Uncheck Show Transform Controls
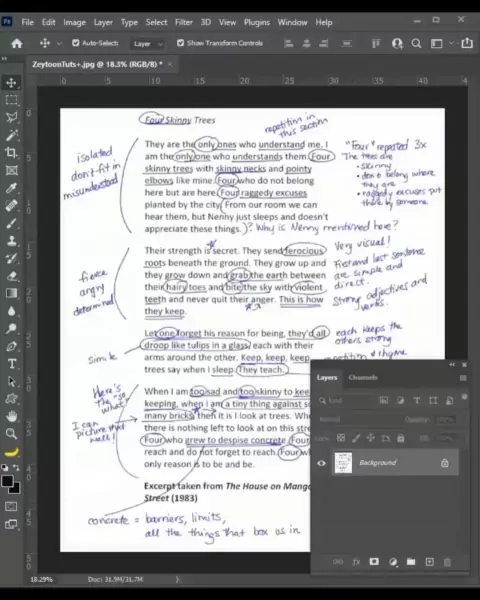 (x=180, y=43)
